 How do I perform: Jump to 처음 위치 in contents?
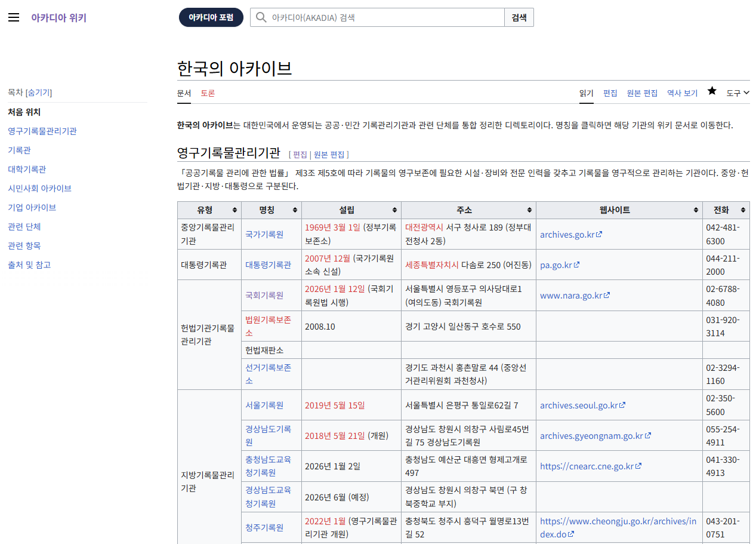click(x=24, y=112)
